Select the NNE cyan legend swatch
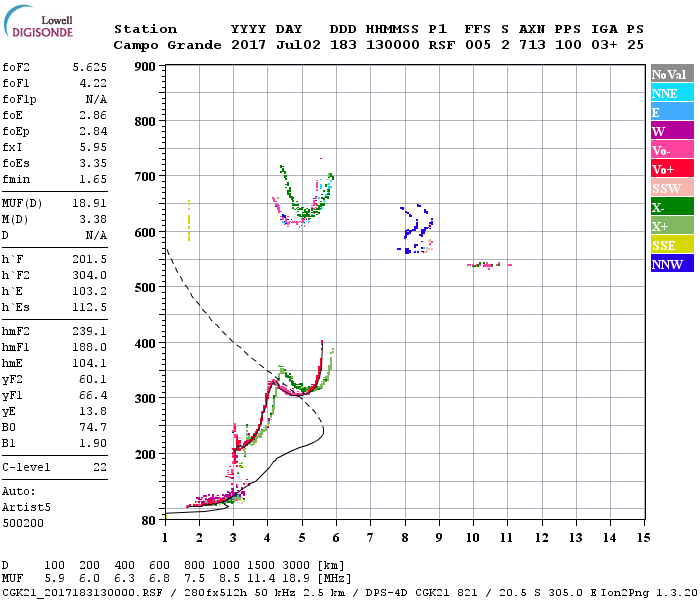Screen dimensions: 700x600 [672, 93]
